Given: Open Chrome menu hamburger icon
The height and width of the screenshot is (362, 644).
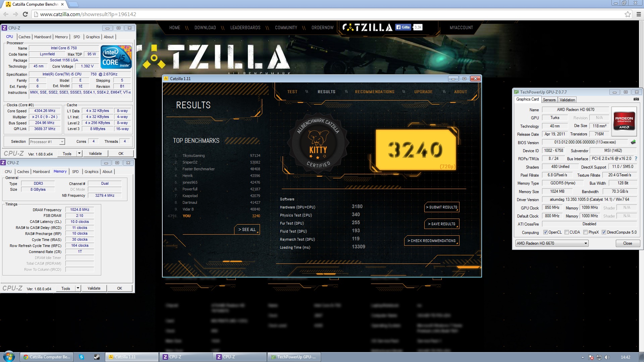Looking at the screenshot, I should (x=639, y=14).
